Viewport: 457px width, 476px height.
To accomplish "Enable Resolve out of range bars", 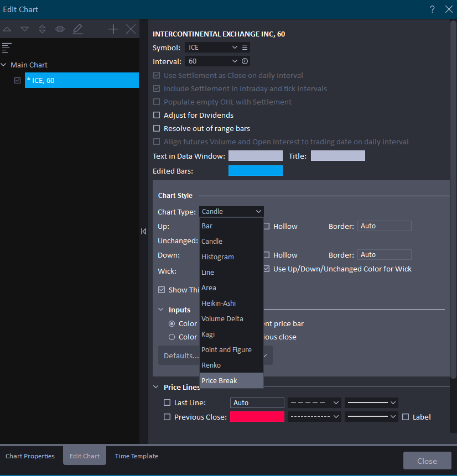I will coord(157,128).
